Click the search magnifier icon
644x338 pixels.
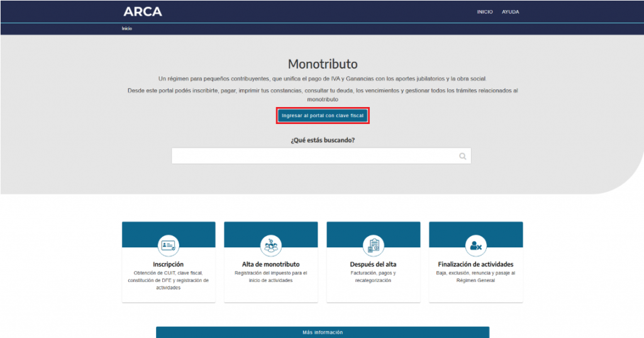pos(462,156)
